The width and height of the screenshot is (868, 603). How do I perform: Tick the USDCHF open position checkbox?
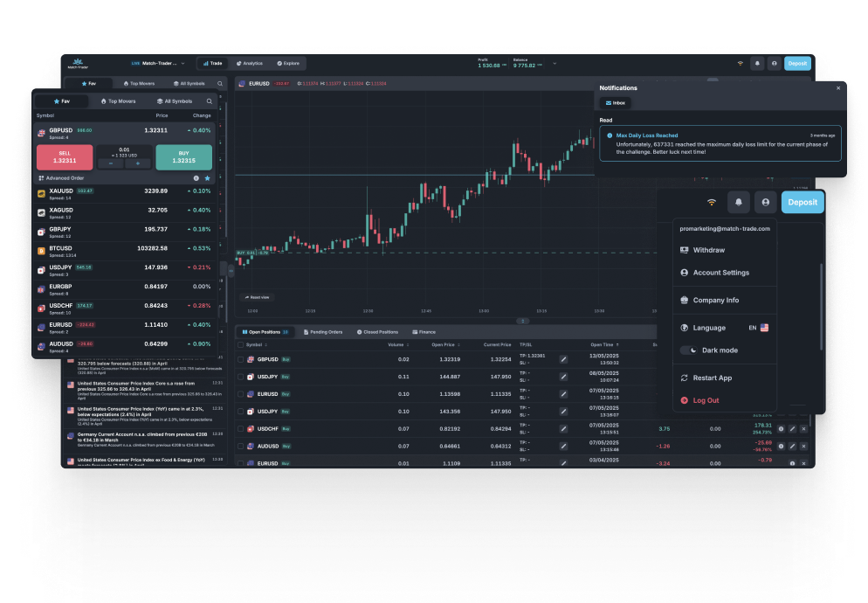click(x=241, y=428)
